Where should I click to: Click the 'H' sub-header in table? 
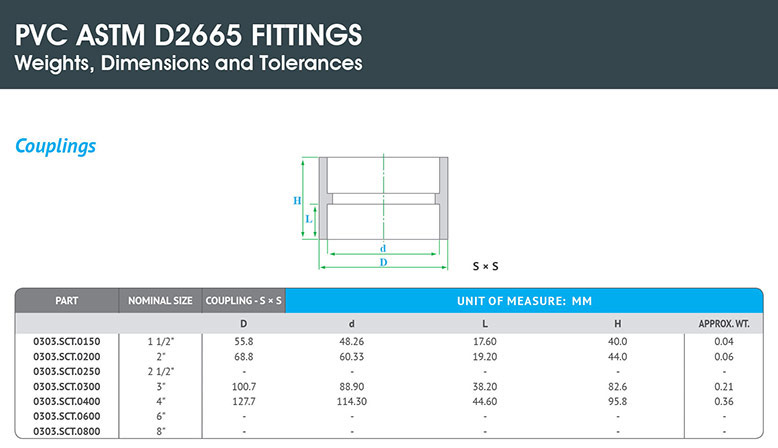pos(618,324)
